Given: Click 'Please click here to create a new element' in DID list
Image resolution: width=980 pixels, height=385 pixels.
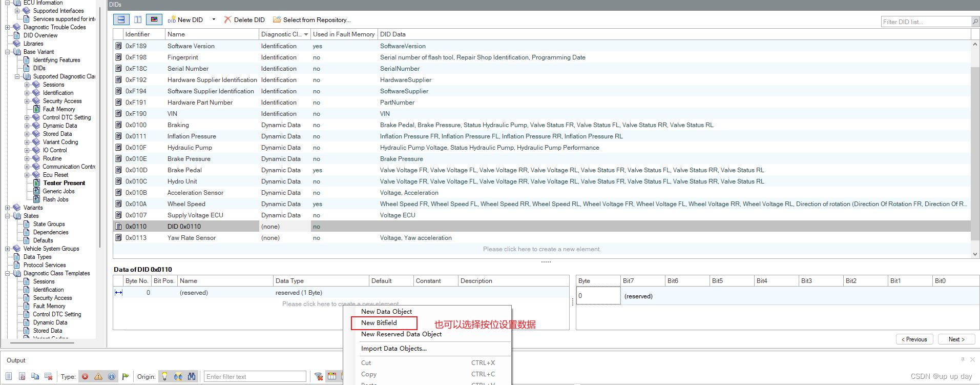Looking at the screenshot, I should point(541,249).
